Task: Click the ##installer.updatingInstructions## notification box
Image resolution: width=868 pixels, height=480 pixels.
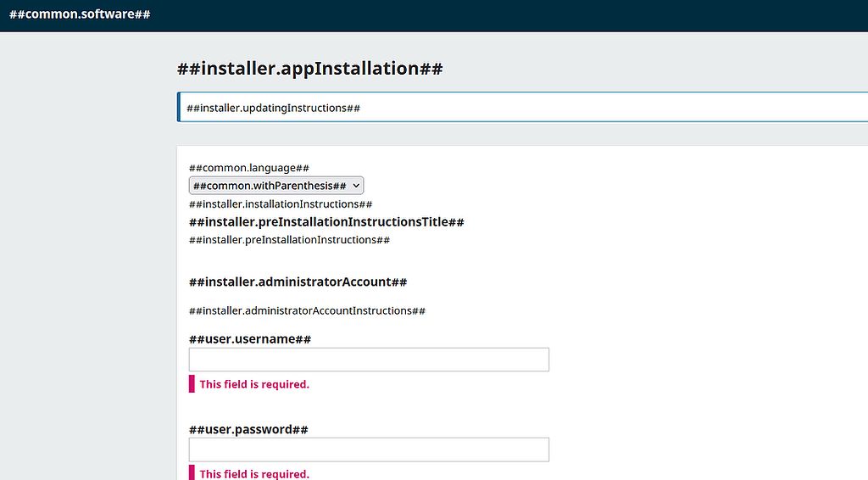Action: coord(522,107)
